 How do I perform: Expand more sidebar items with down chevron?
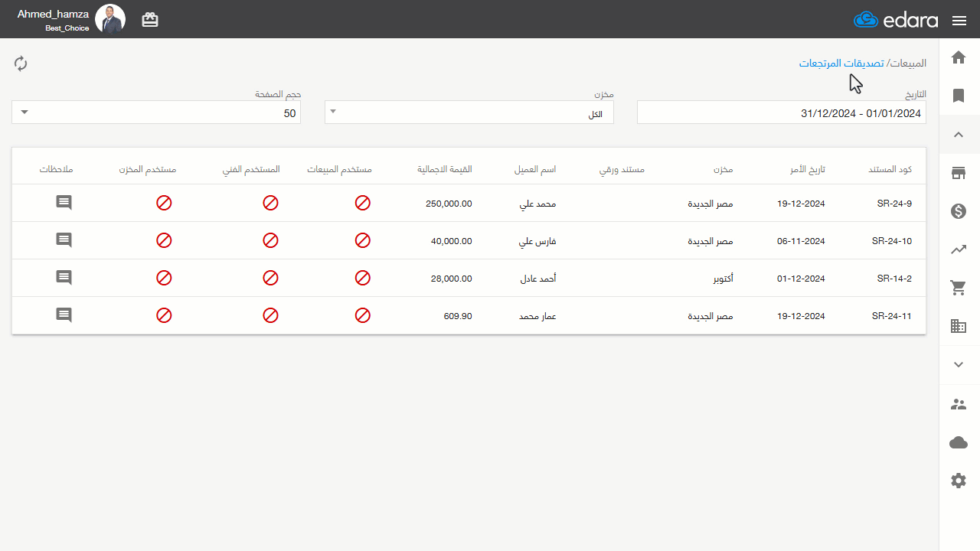coord(959,365)
